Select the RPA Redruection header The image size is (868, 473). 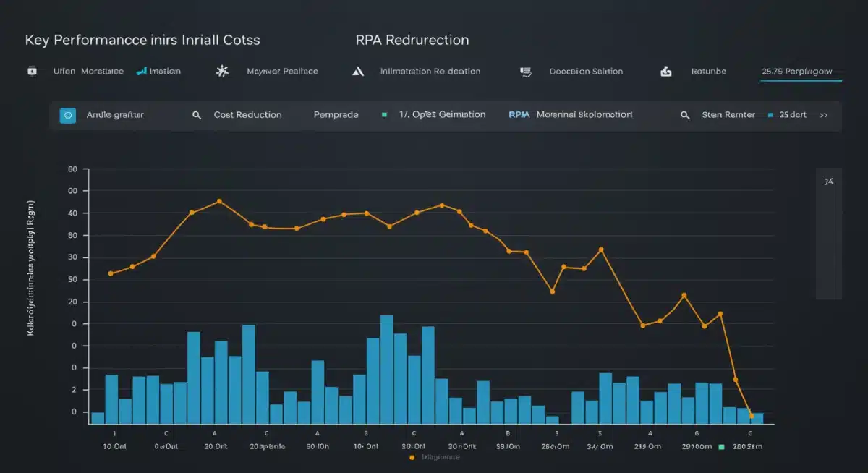411,40
